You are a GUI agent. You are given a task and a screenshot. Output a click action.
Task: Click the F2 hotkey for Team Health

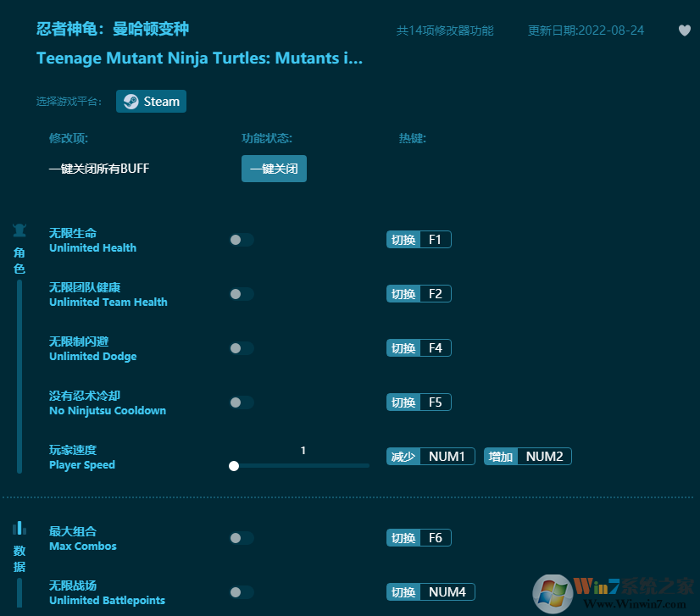(x=435, y=294)
